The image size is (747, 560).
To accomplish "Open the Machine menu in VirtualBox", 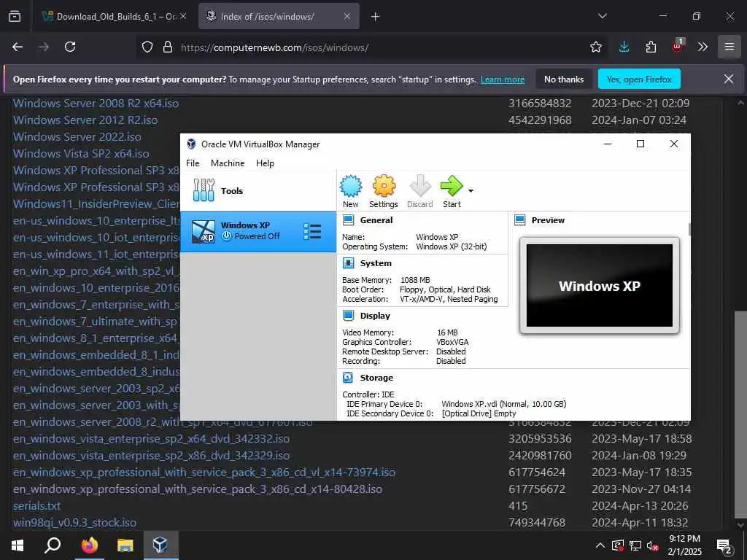I will pyautogui.click(x=228, y=163).
